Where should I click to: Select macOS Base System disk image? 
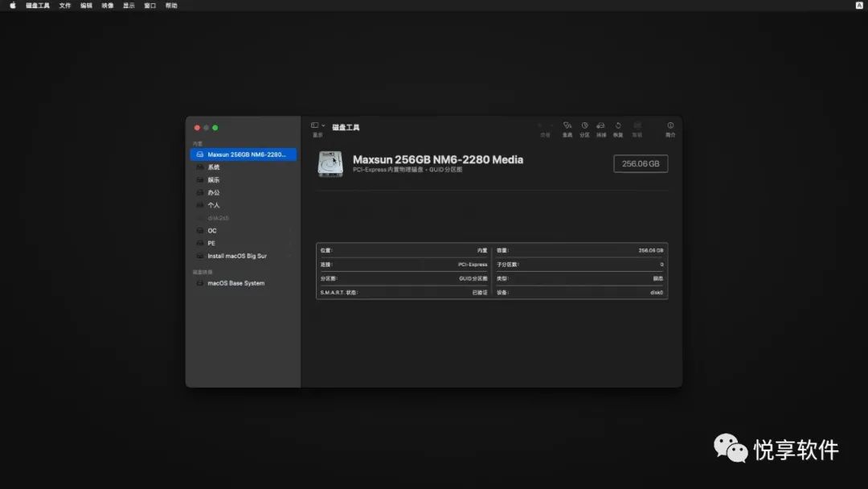point(243,283)
